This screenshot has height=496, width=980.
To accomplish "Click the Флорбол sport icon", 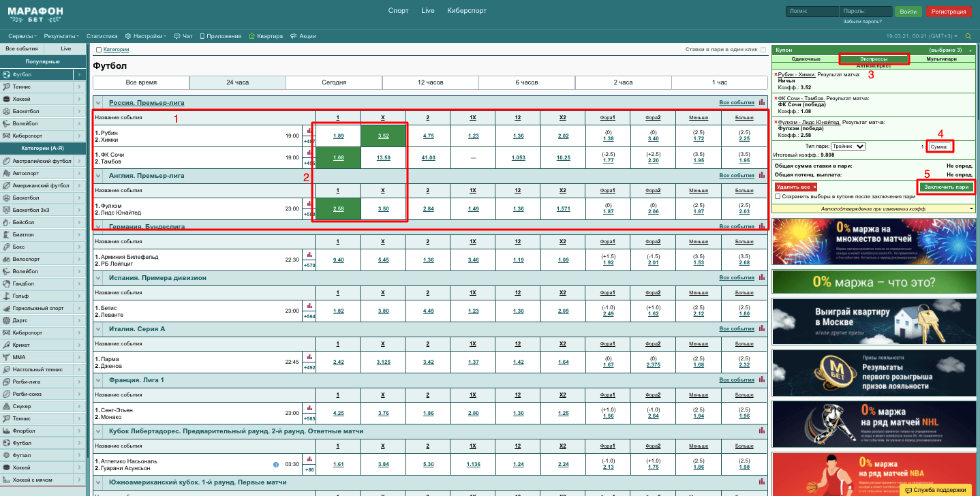I will coord(7,431).
